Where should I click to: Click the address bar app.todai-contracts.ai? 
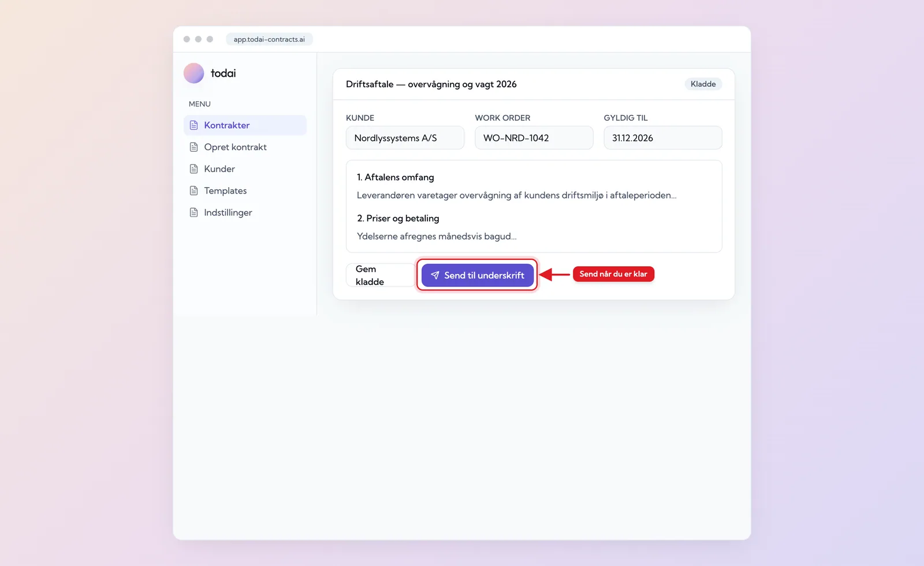(269, 39)
